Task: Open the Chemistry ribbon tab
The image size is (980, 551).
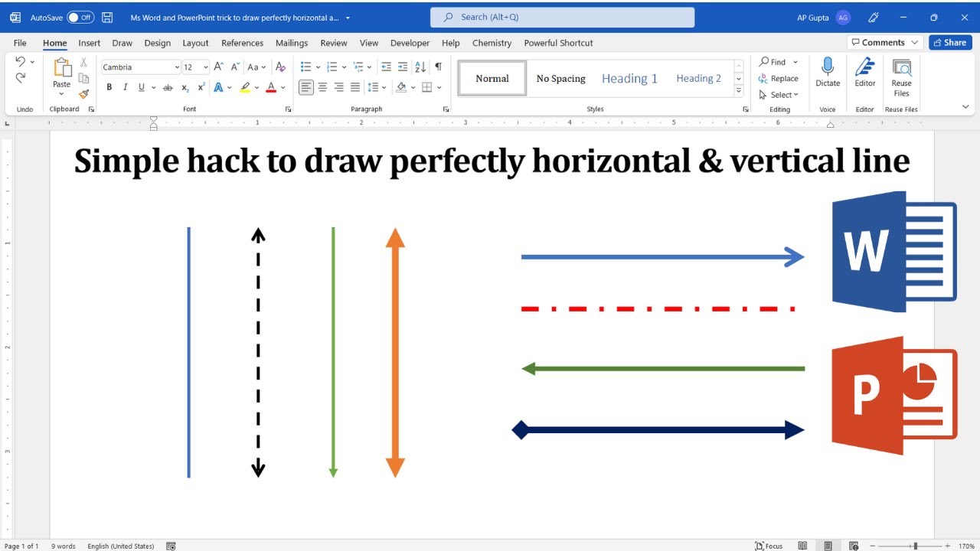Action: tap(492, 43)
